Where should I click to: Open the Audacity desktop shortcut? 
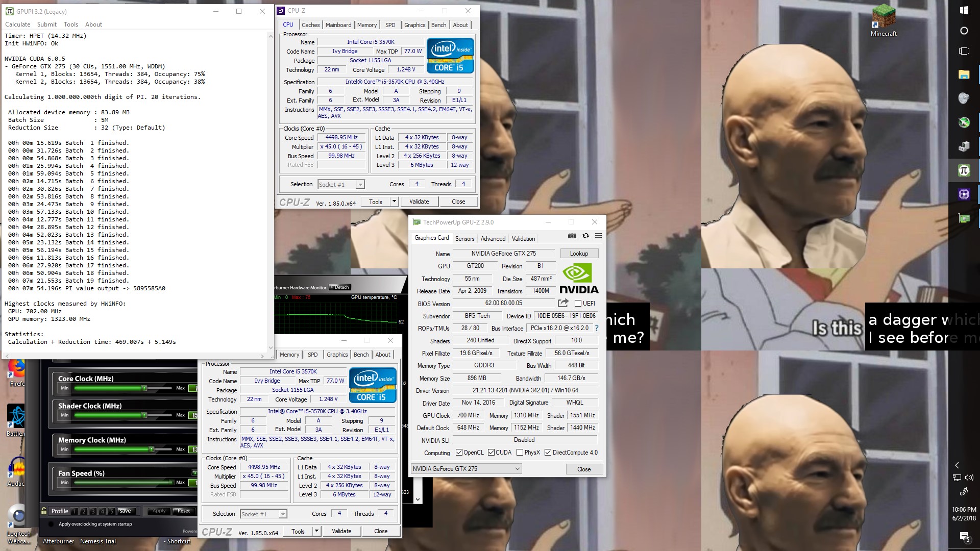click(x=15, y=471)
